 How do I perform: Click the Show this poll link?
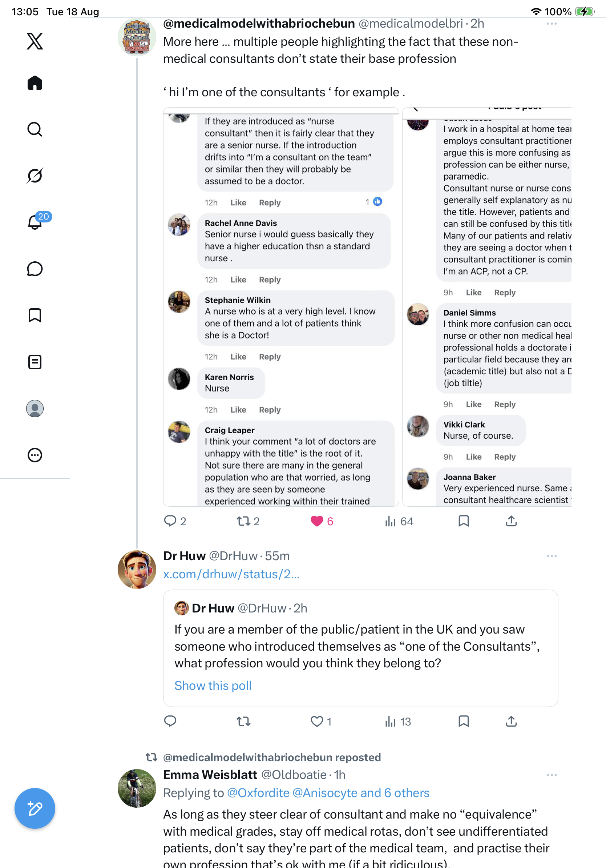(213, 686)
